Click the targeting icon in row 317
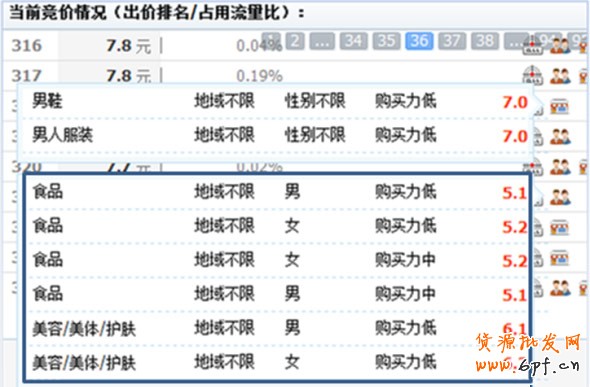This screenshot has width=590, height=387. tap(533, 76)
